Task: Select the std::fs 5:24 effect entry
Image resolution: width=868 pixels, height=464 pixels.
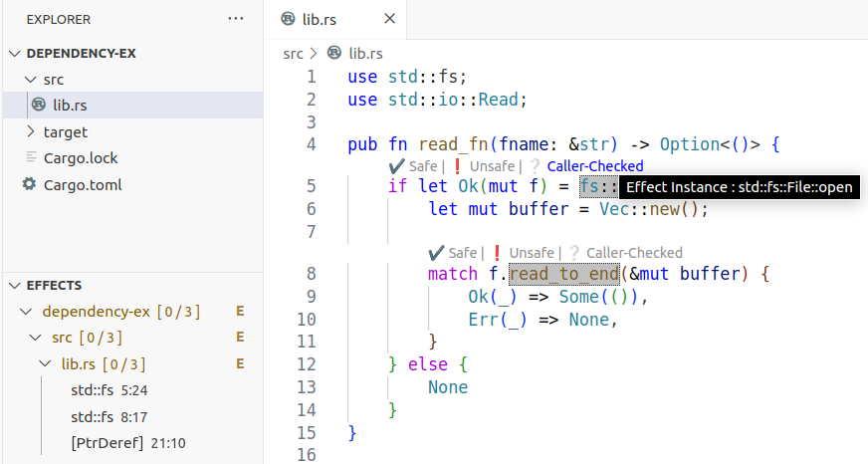Action: (108, 390)
